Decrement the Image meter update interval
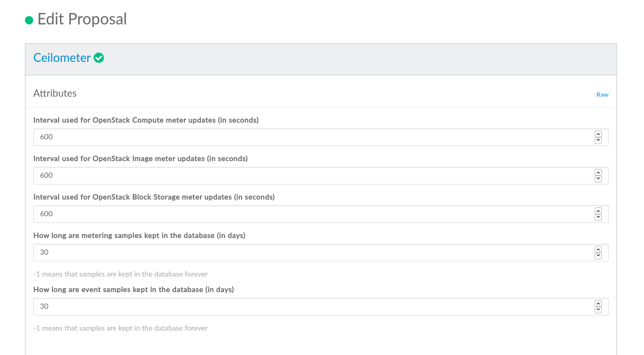Image resolution: width=644 pixels, height=355 pixels. pyautogui.click(x=598, y=179)
